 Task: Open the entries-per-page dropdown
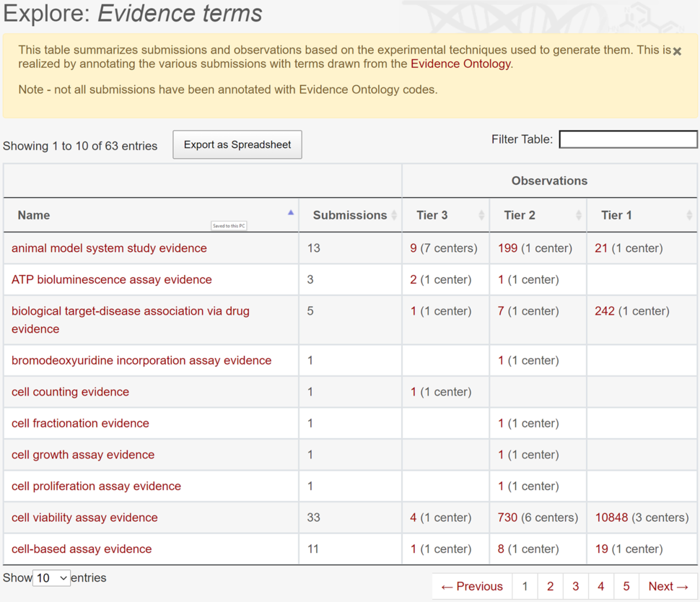pos(52,578)
